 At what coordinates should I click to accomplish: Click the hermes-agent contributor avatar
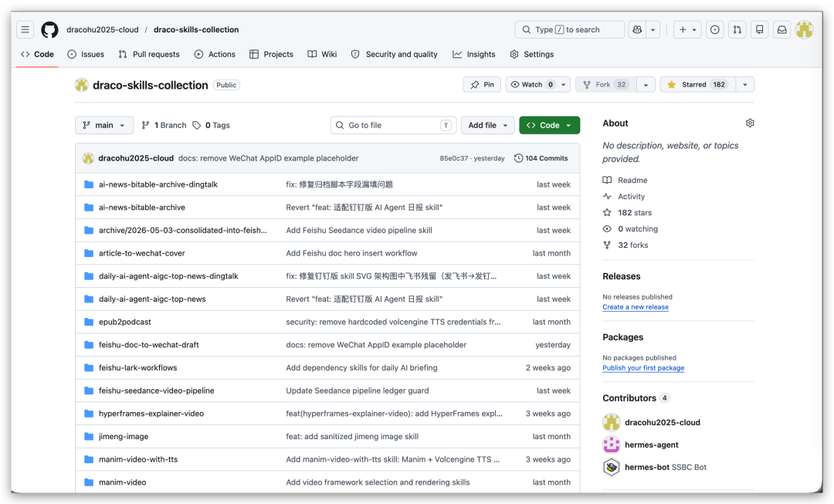pyautogui.click(x=611, y=445)
